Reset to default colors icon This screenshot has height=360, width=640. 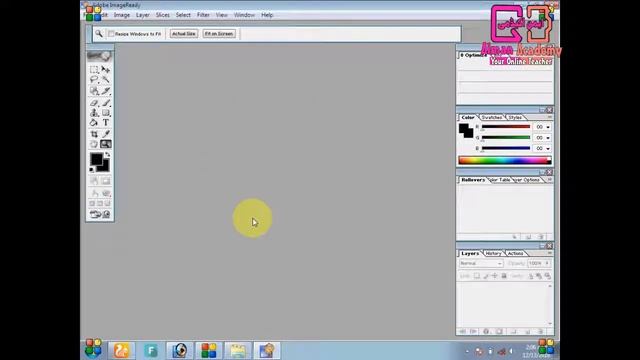92,169
